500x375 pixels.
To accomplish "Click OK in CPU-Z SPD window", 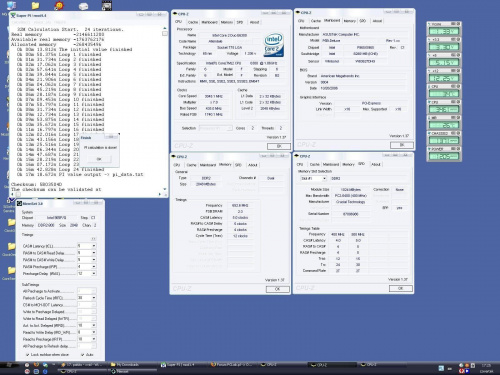I will pos(401,288).
